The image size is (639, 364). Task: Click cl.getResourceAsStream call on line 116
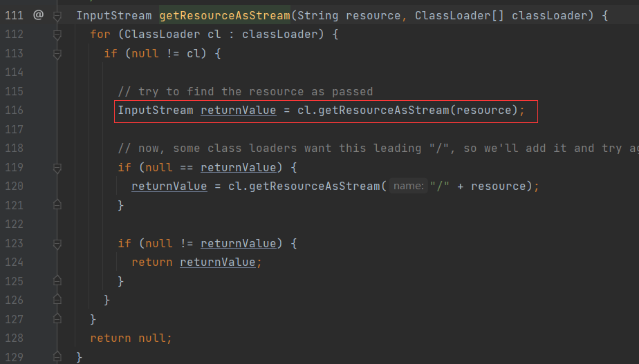point(407,111)
